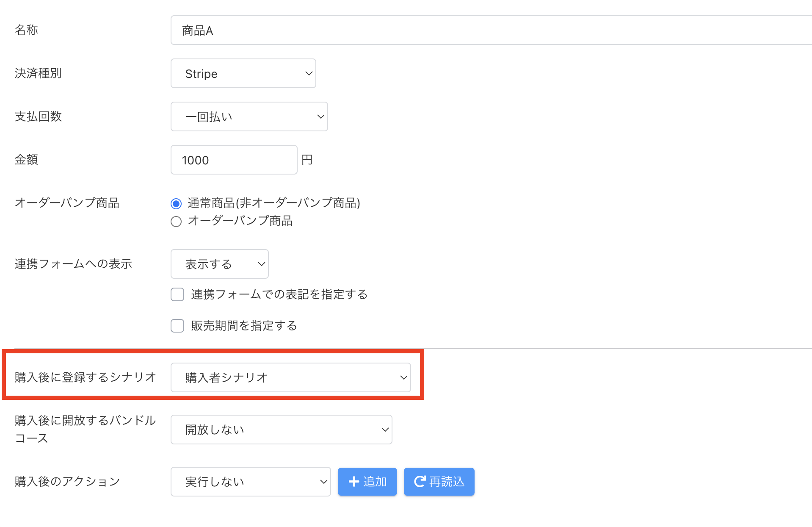Click the 通常商品(非オーダーバンプ商品) option text
This screenshot has width=812, height=527.
tap(274, 203)
